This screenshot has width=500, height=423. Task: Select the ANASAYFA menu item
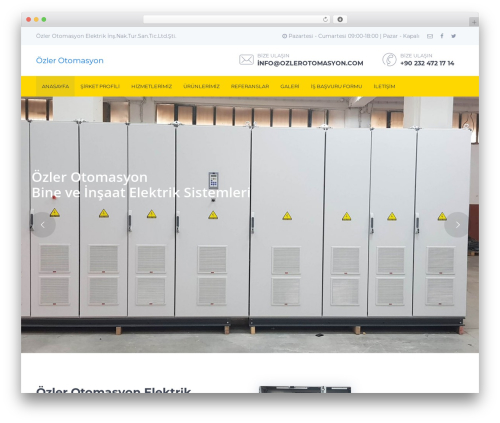[x=55, y=86]
